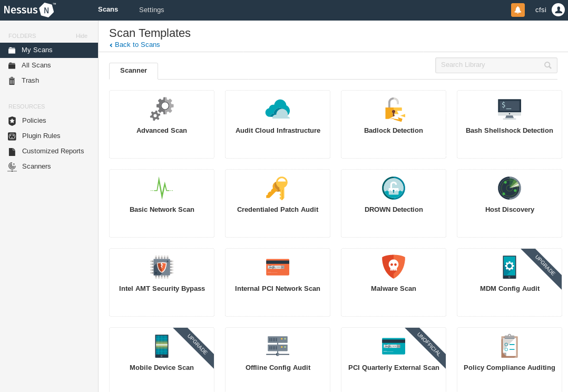This screenshot has height=392, width=568.
Task: Click the Audit Cloud Infrastructure title
Action: 278,131
